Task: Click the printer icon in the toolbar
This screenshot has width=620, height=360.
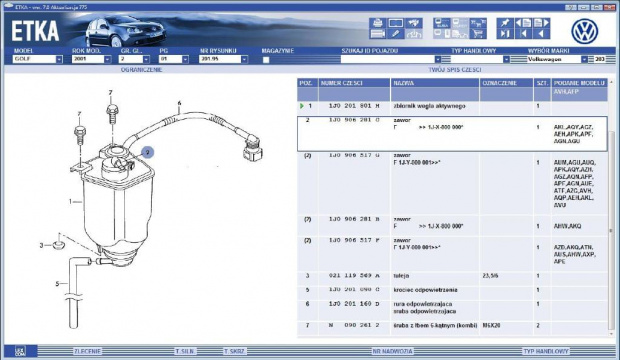Action: tap(378, 23)
